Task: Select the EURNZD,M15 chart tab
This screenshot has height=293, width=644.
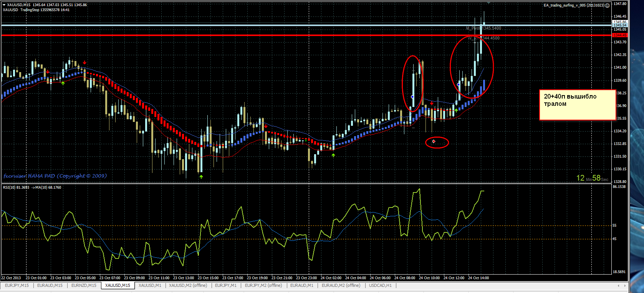Action: (x=84, y=285)
